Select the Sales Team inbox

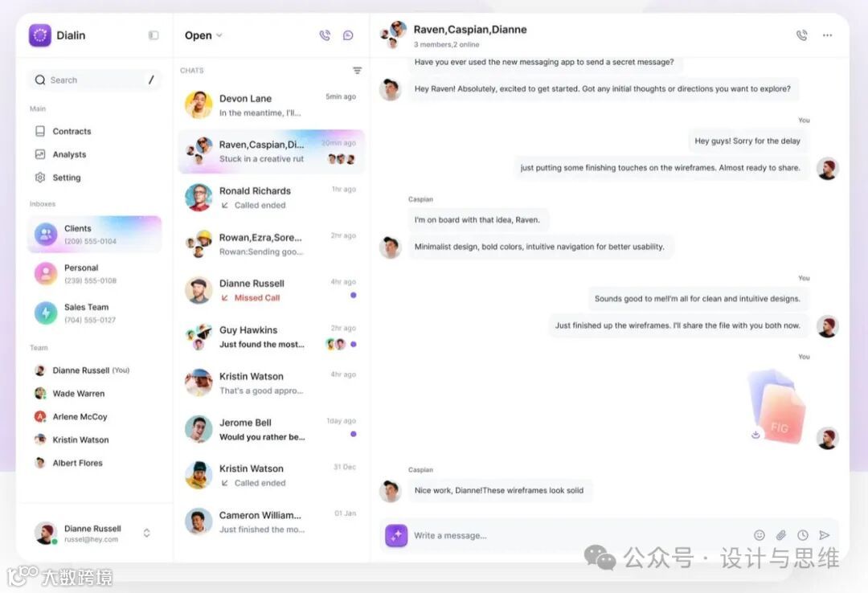(x=95, y=313)
